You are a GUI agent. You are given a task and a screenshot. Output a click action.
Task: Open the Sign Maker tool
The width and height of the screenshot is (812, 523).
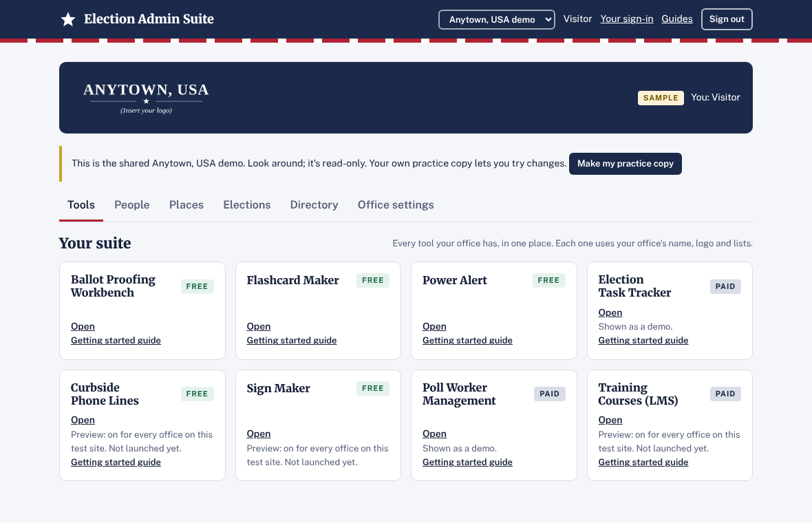(259, 434)
